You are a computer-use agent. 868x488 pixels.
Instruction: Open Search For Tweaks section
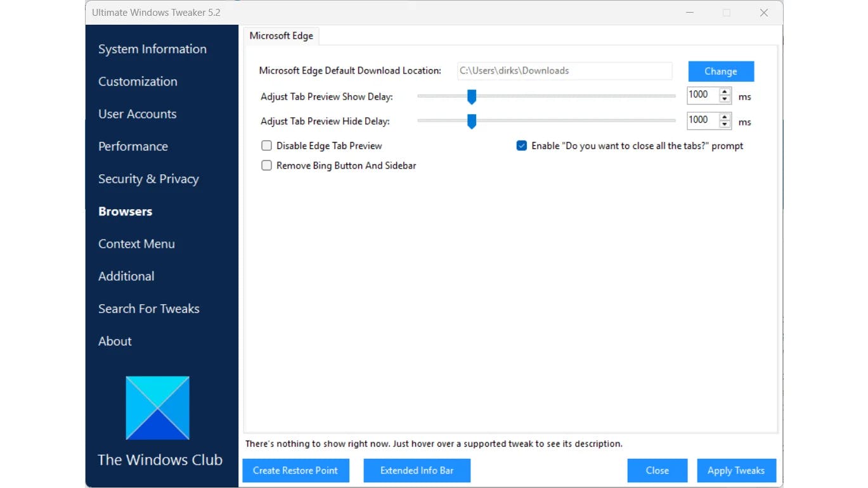149,309
